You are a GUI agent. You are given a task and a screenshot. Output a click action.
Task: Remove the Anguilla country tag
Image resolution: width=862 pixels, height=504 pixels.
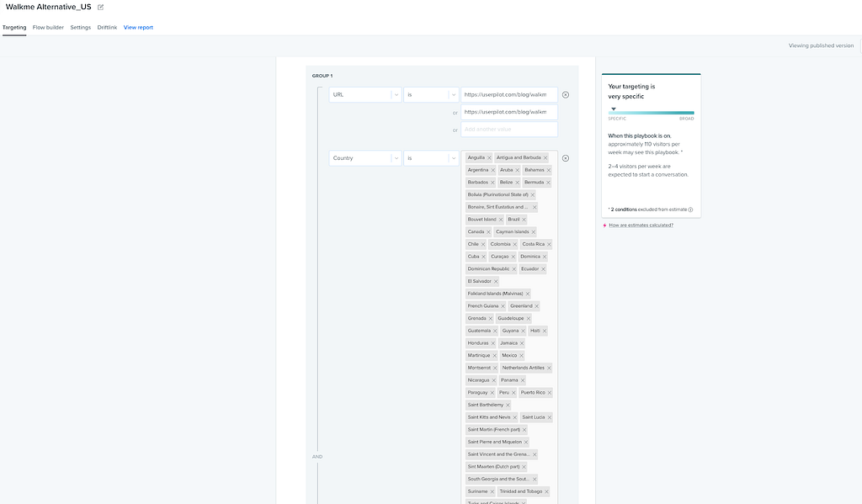489,157
